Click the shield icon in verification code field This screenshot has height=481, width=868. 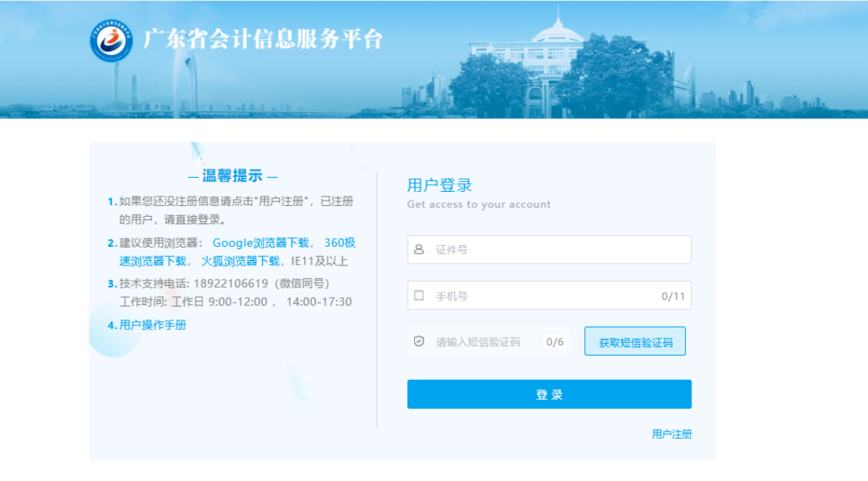[419, 342]
